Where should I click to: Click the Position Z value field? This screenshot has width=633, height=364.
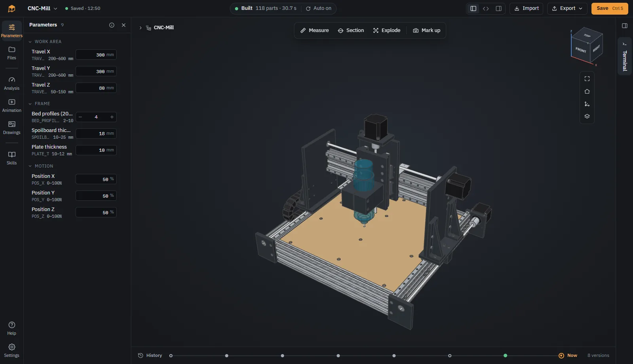(96, 213)
